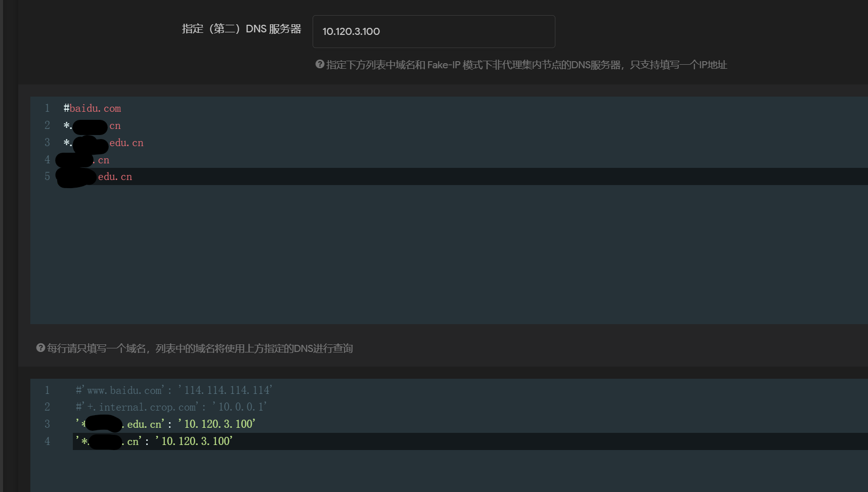Click line number 1 in the upper editor
868x492 pixels.
pos(47,108)
